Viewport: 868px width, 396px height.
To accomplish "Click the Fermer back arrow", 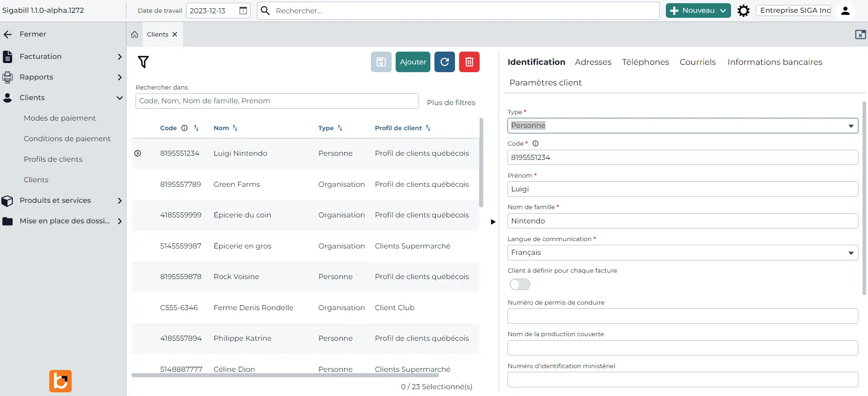I will (x=8, y=34).
